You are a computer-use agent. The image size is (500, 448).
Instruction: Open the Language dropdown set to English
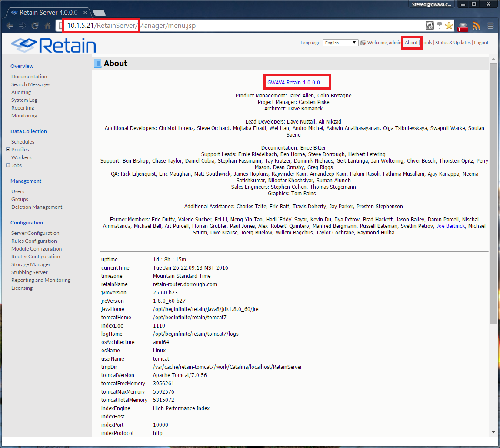340,43
